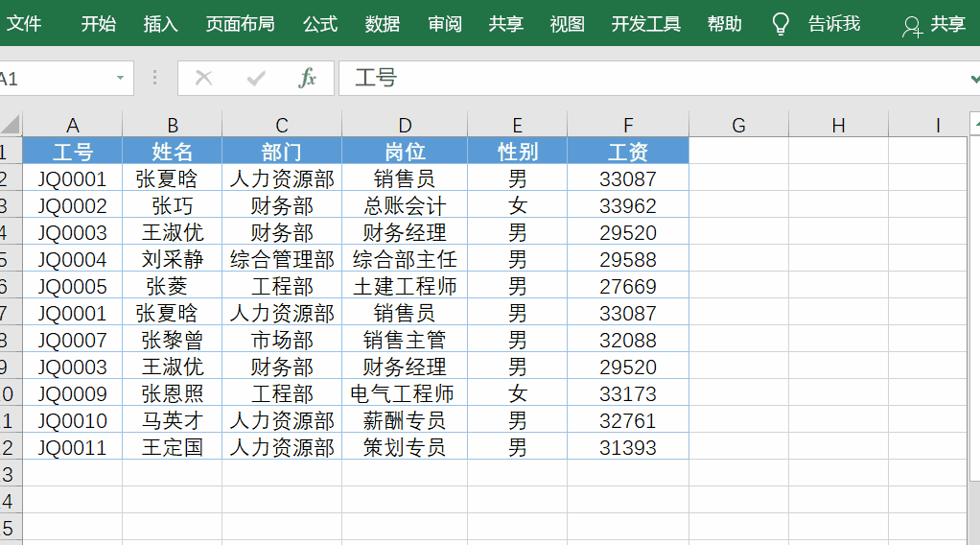Click the Enter checkmark icon in formula bar
This screenshot has width=980, height=545.
click(x=256, y=79)
